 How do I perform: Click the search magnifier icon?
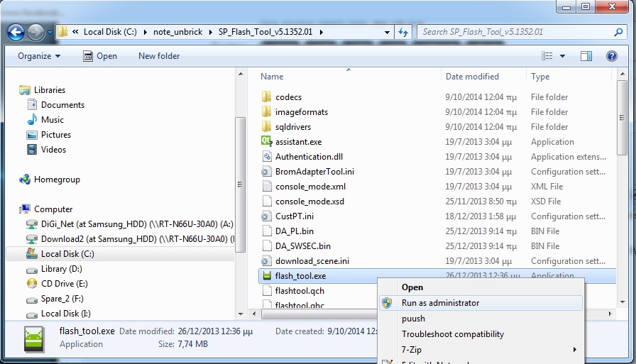618,32
